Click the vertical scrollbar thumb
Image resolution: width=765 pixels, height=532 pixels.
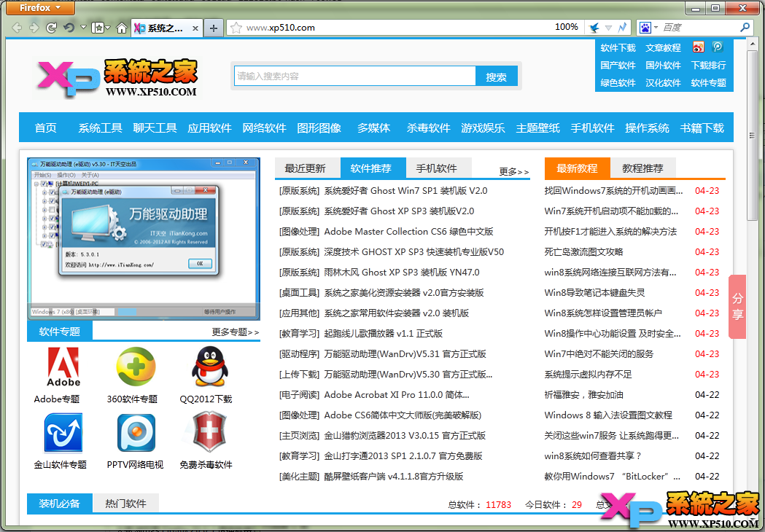[752, 135]
